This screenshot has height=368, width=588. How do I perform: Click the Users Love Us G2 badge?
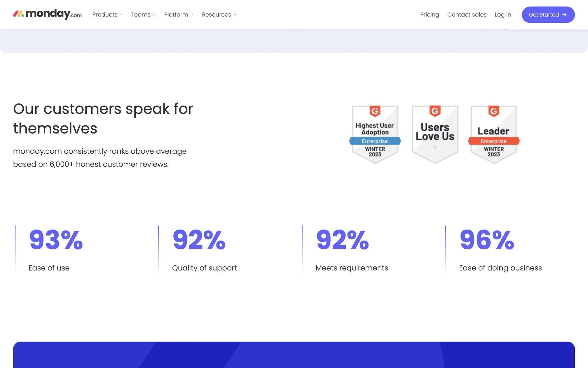click(x=435, y=134)
